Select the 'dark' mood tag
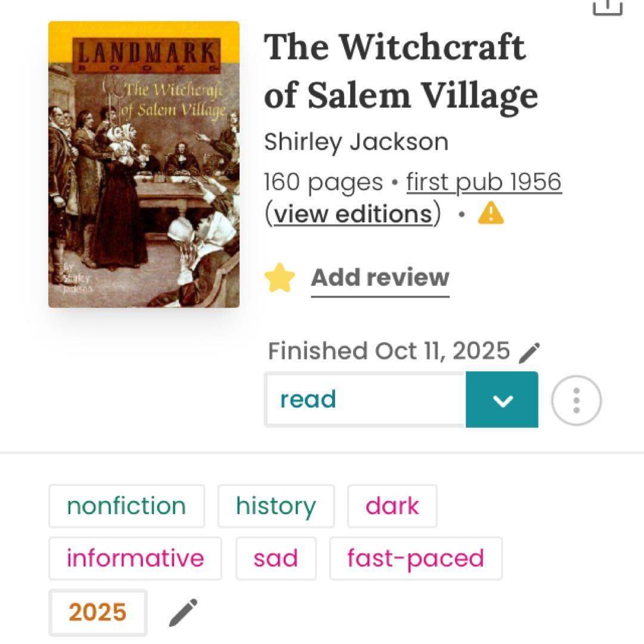The image size is (644, 644). point(392,506)
